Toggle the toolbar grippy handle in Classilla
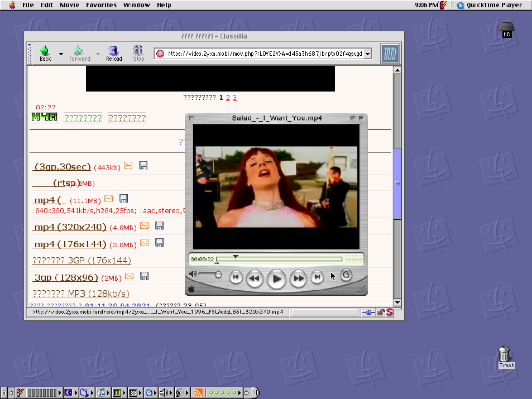 (x=30, y=54)
